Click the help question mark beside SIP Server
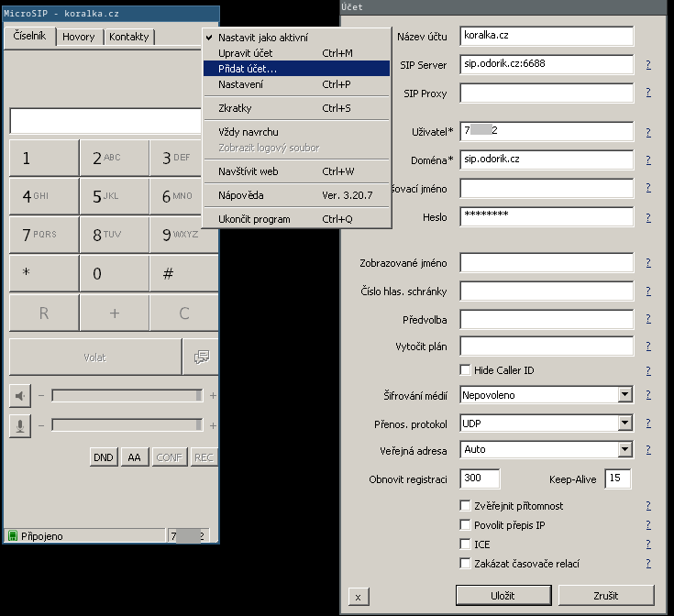 coord(648,65)
